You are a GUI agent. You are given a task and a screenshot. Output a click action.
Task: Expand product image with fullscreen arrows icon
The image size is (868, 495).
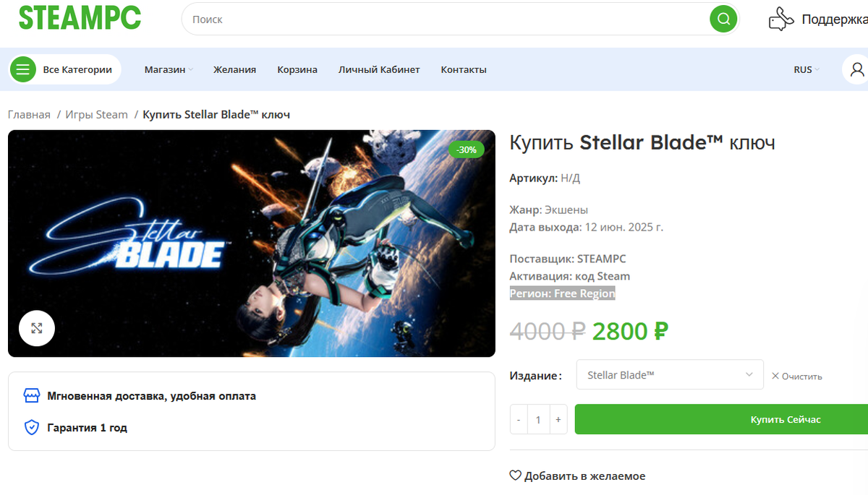pos(37,328)
